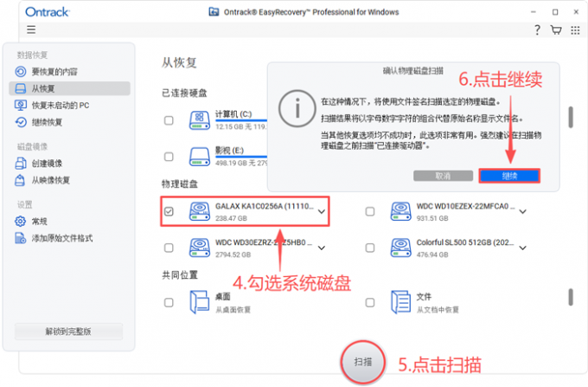Select 要恢复的内容 in the sidebar
This screenshot has height=387, width=588.
point(54,71)
